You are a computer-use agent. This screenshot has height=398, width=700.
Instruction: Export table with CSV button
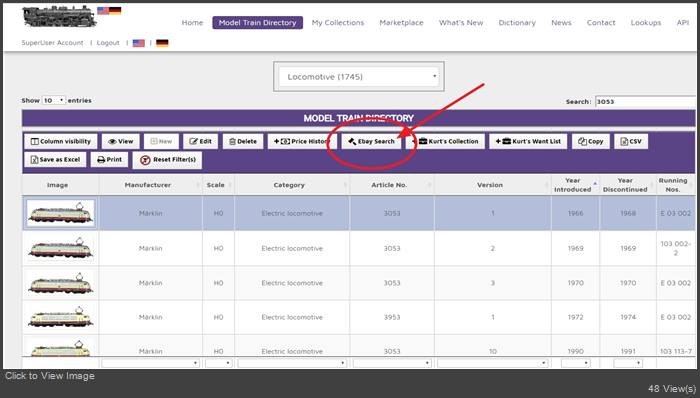click(631, 141)
